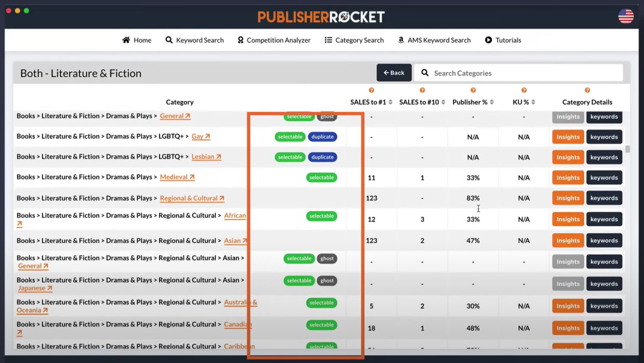Sort by Publisher % column arrows
644x363 pixels.
click(x=492, y=102)
